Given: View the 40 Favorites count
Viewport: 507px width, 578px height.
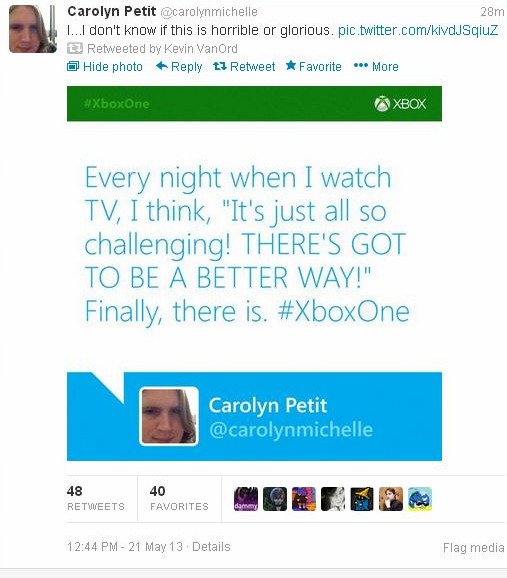Looking at the screenshot, I should pos(179,498).
